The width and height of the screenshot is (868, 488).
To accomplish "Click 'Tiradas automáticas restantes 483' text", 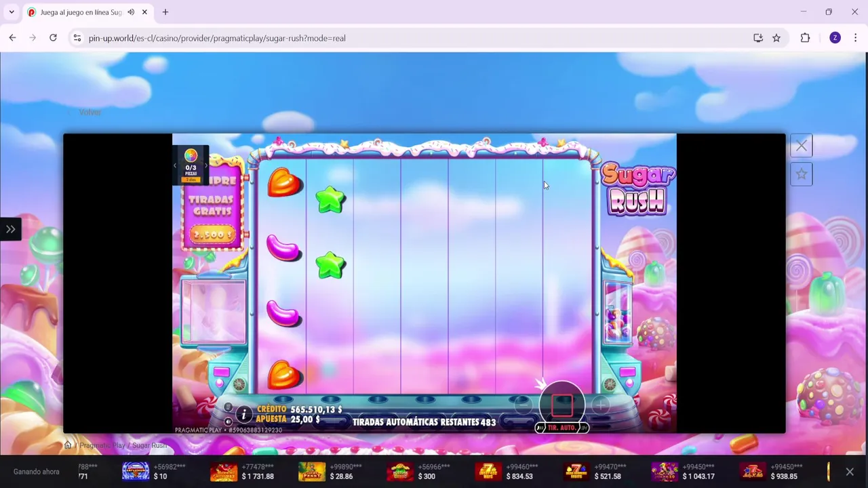I will point(424,422).
